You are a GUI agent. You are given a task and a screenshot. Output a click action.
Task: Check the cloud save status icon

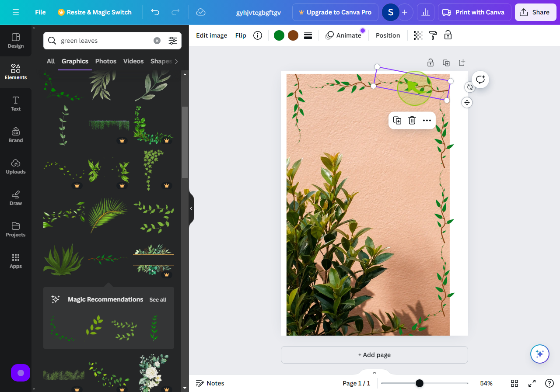201,12
